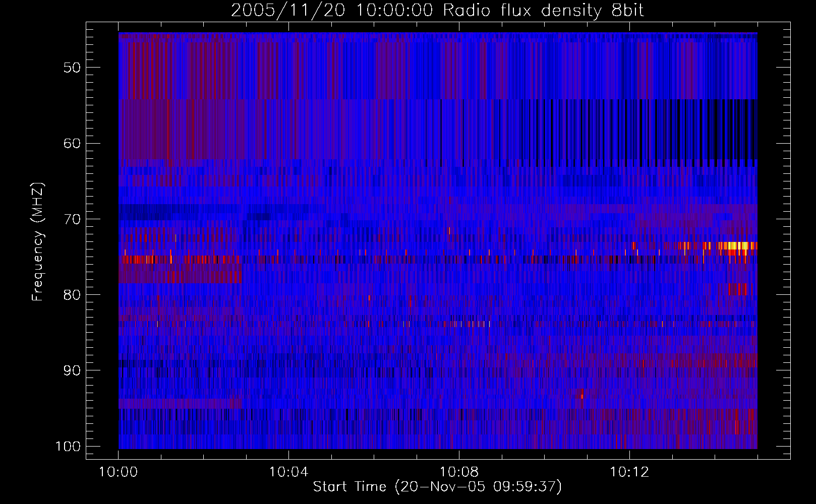Select the 60 frequency tick label
816x504 pixels.
point(72,143)
